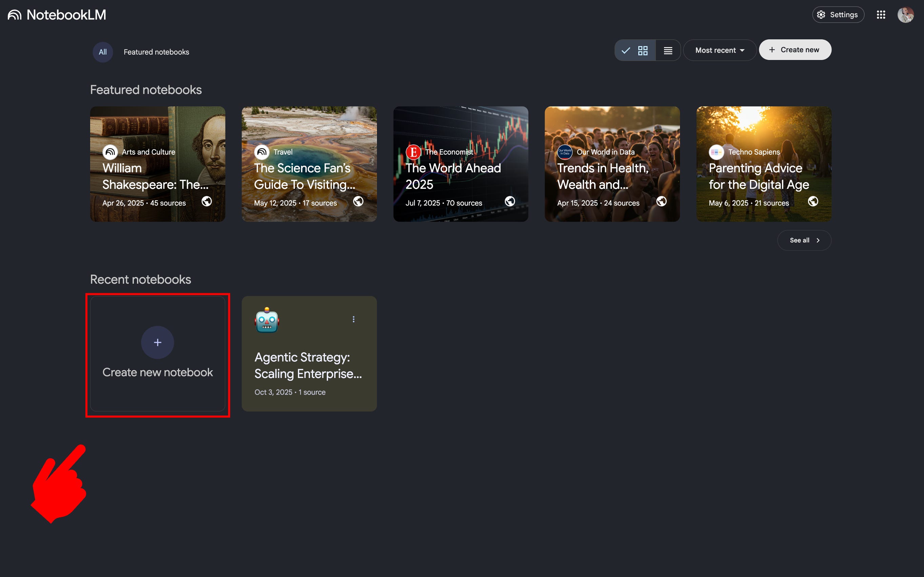924x577 pixels.
Task: Open the Google apps grid
Action: tap(881, 15)
